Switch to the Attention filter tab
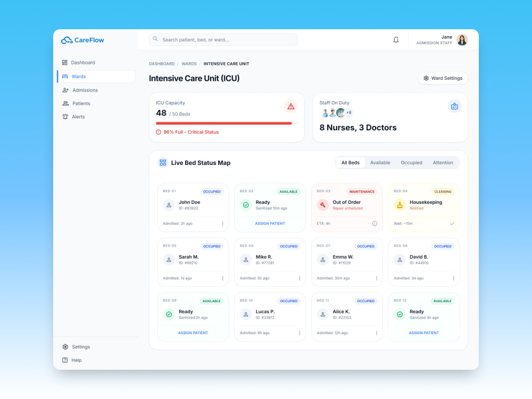 (443, 162)
